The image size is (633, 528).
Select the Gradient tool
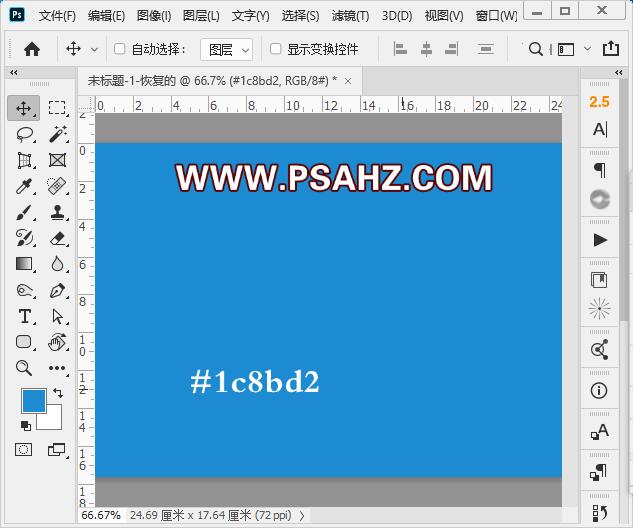[x=24, y=264]
